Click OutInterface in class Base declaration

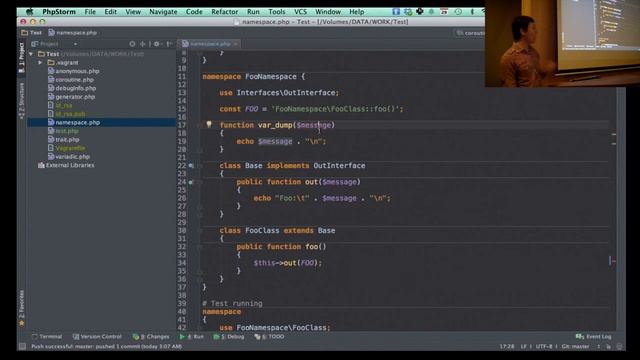[x=339, y=166]
